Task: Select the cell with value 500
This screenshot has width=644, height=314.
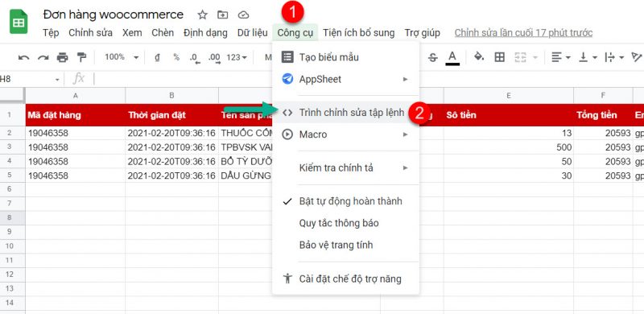Action: (x=509, y=147)
